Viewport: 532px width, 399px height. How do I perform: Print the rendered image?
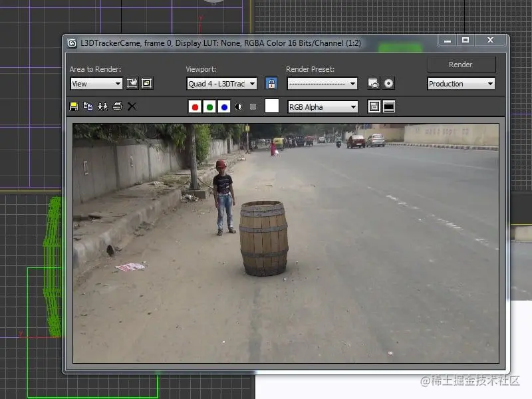tap(117, 106)
